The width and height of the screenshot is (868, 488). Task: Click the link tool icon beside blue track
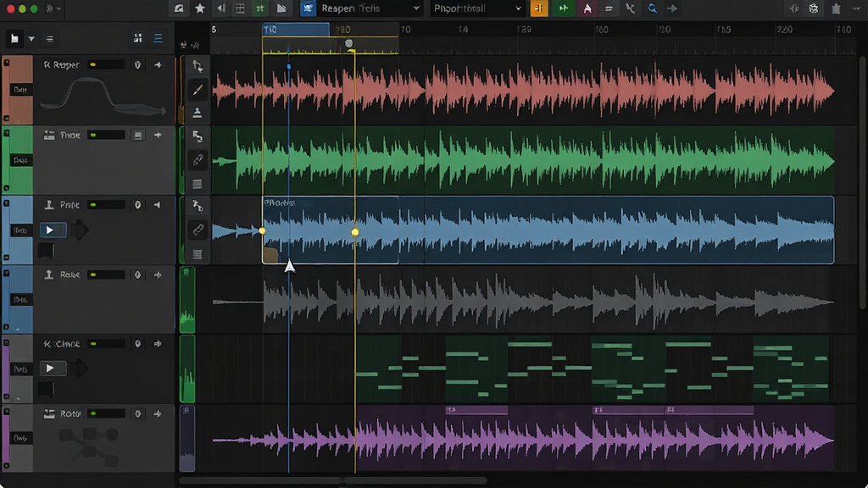point(198,230)
